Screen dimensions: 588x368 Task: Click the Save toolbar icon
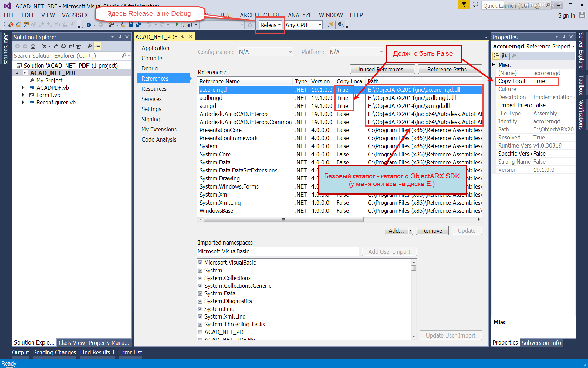(131, 25)
